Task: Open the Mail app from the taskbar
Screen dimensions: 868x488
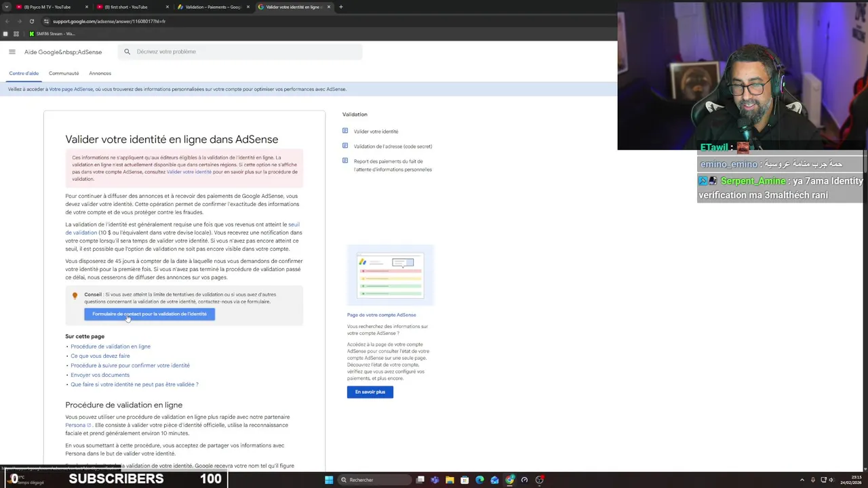Action: click(494, 480)
